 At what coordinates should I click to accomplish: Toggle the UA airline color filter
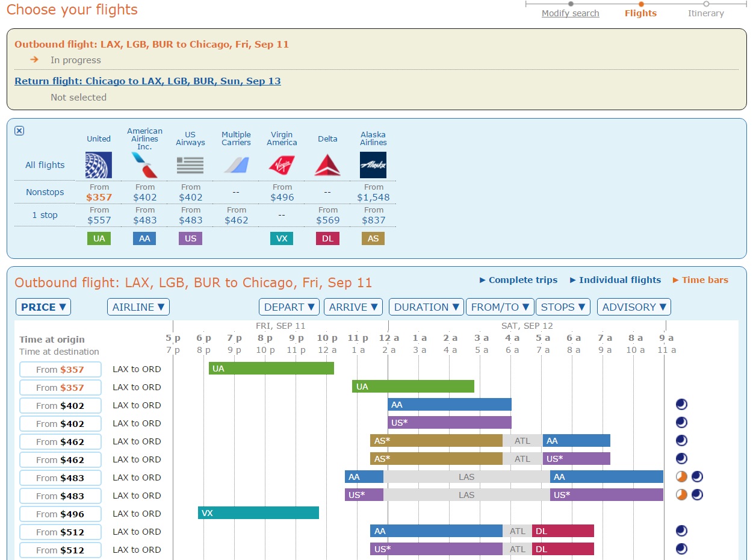pyautogui.click(x=99, y=238)
